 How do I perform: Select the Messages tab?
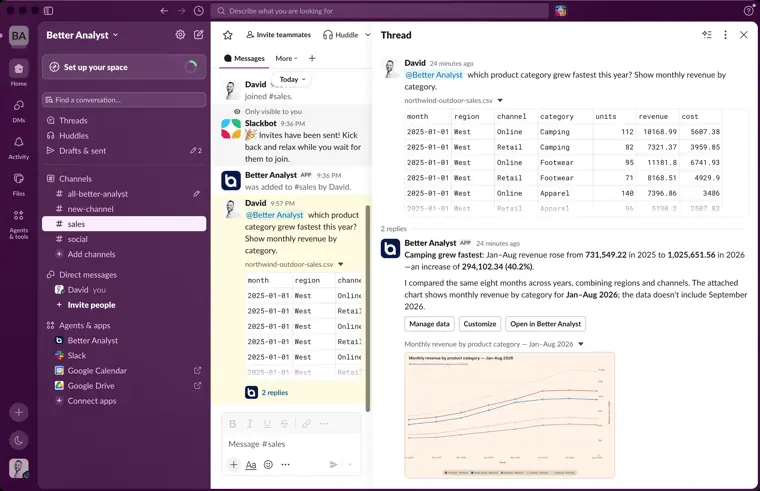(245, 58)
